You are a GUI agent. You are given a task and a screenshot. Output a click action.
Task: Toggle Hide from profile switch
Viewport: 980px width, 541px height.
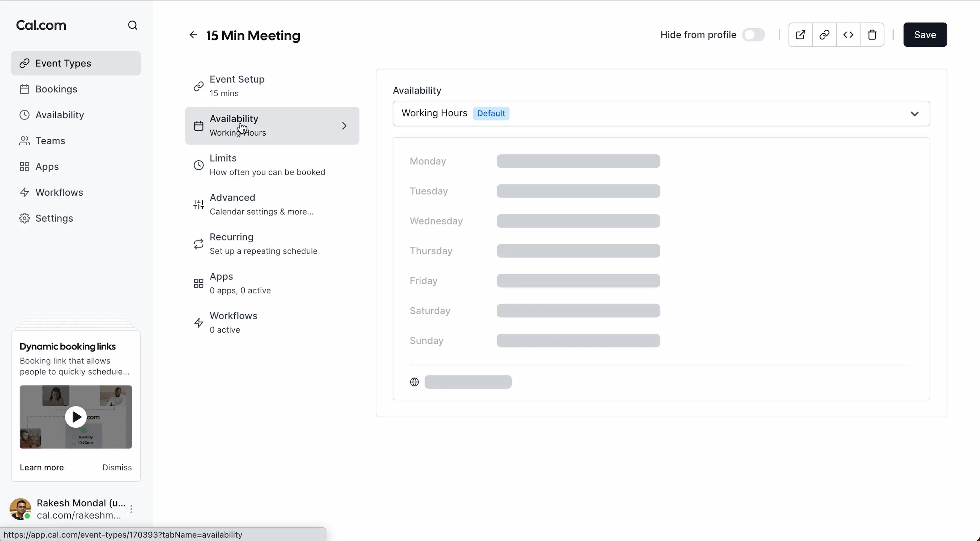coord(753,35)
